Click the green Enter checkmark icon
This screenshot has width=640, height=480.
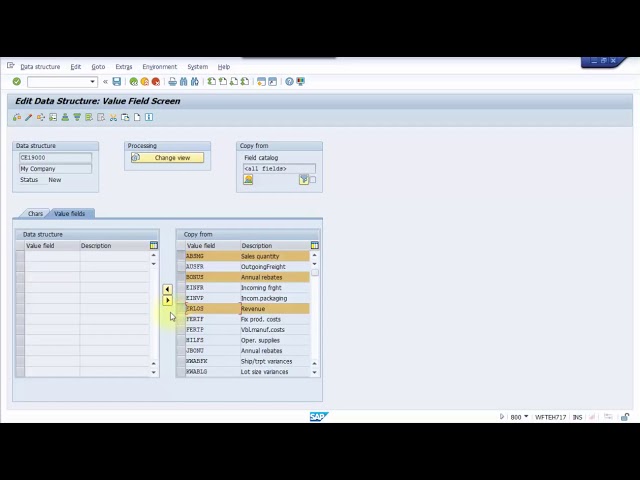(17, 82)
